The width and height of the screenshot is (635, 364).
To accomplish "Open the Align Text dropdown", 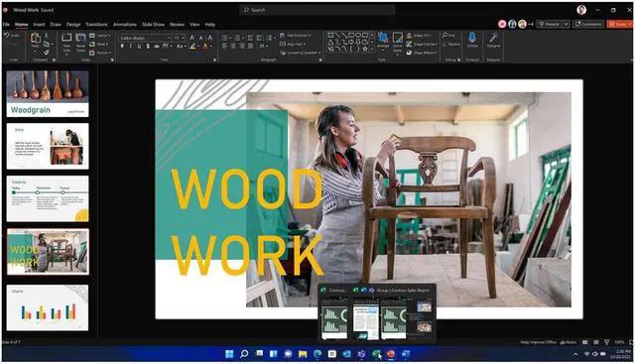I will pos(292,44).
